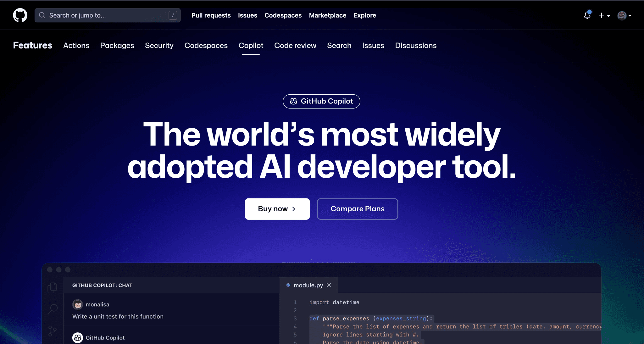The height and width of the screenshot is (344, 644).
Task: Click the GitHub Copilot pill badge
Action: 321,101
